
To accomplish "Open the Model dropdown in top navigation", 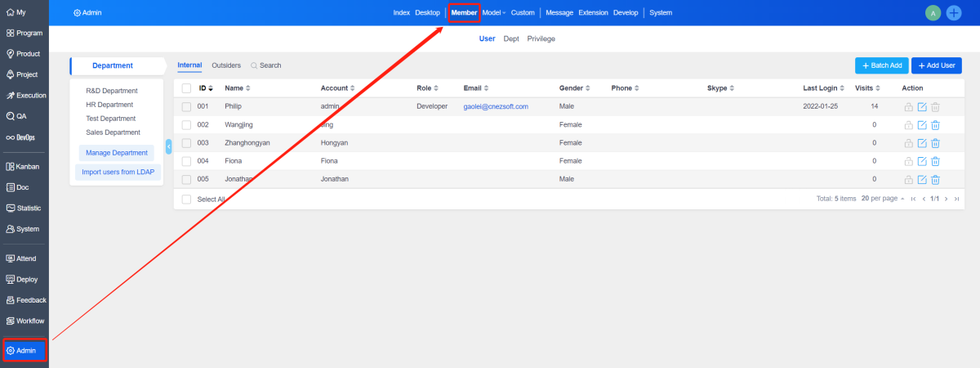I will coord(494,13).
